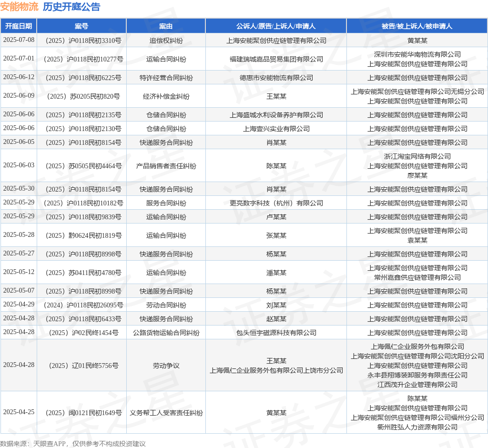Screen dimensions: 488x448
Task: Click plaintiff 福建瑞城嘉品贸易集团有限公司
Action: tap(276, 59)
